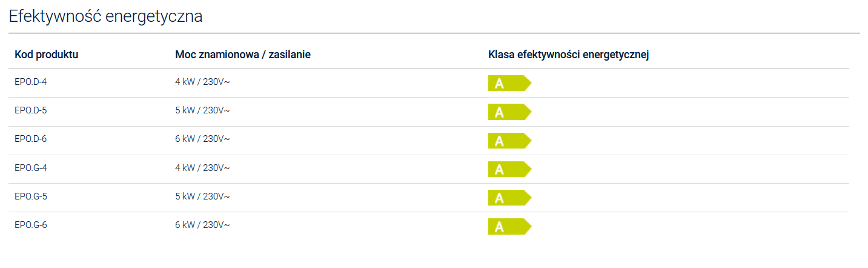
Task: Click the "Klasa efektywności energetycznej" column header
Action: point(569,55)
